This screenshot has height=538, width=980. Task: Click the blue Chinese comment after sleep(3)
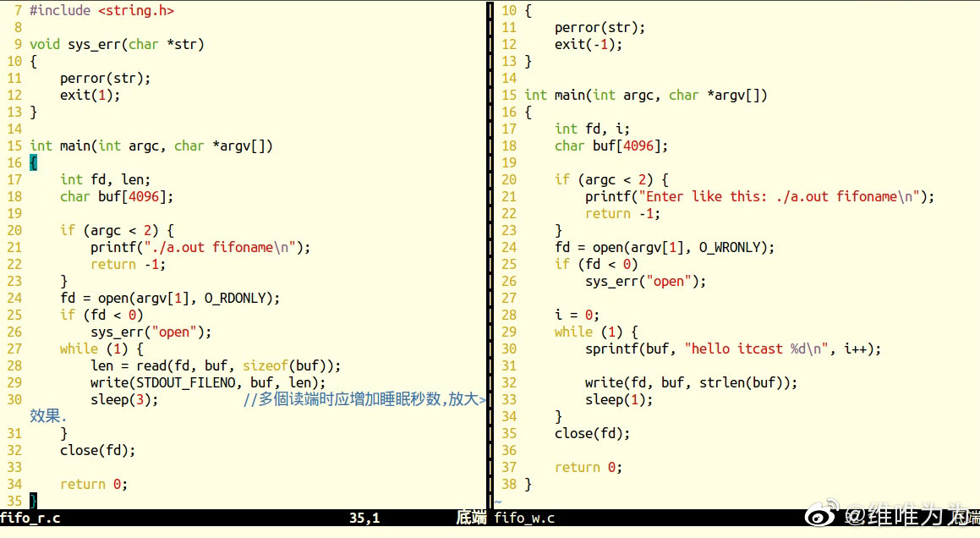(x=364, y=399)
